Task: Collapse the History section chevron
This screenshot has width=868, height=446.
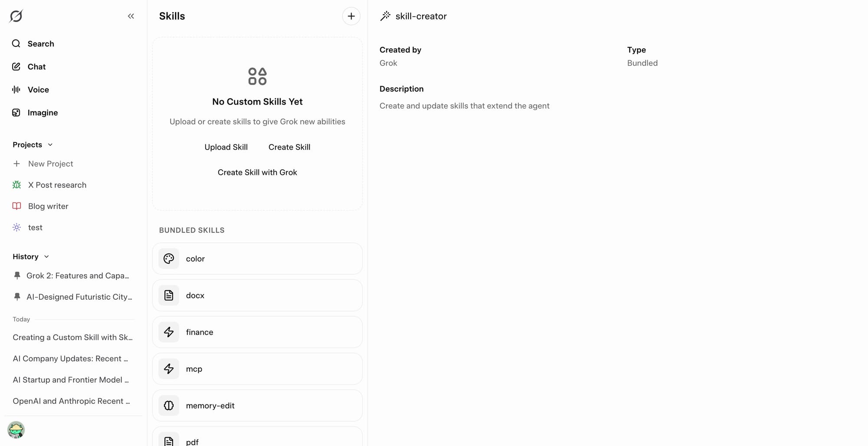Action: (x=46, y=256)
